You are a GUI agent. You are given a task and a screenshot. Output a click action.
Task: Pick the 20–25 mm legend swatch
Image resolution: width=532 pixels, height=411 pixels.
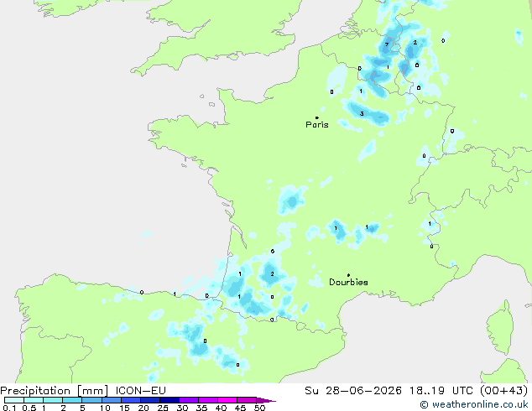(150, 400)
